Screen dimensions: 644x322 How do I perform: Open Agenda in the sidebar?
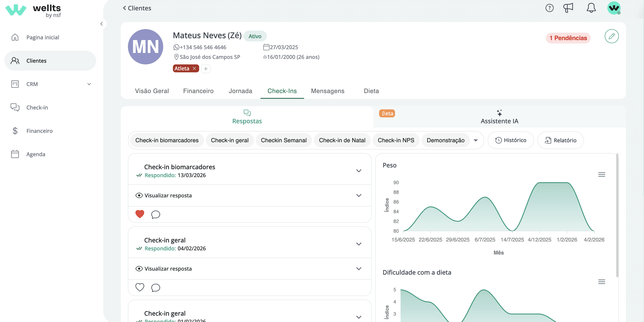tap(50, 154)
